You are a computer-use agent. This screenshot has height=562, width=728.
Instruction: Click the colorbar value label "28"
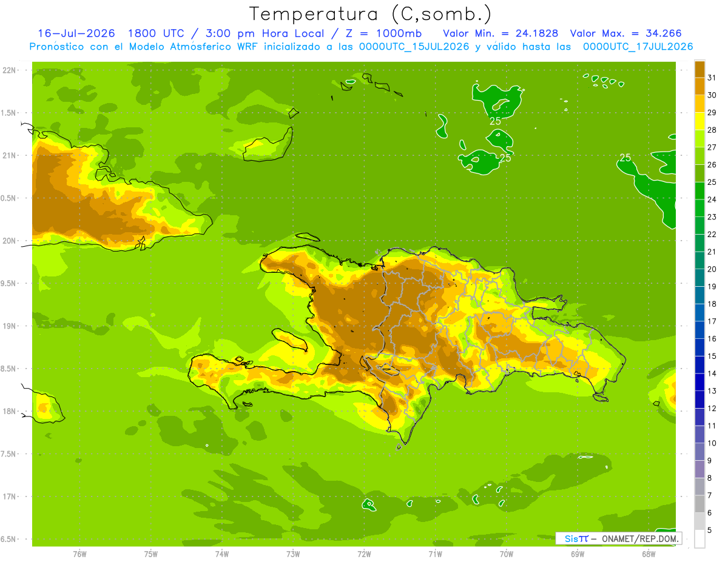click(x=712, y=130)
